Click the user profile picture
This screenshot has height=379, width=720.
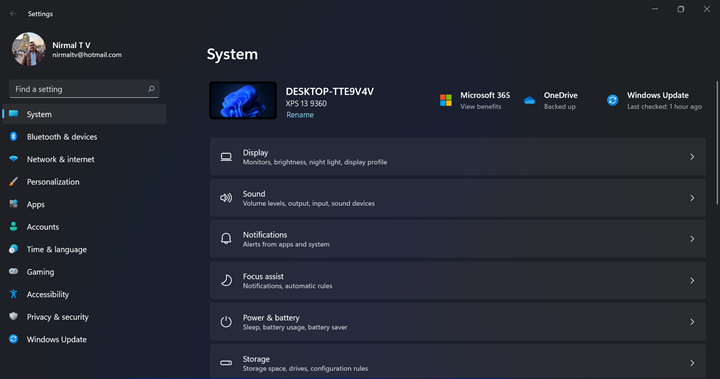(x=28, y=49)
